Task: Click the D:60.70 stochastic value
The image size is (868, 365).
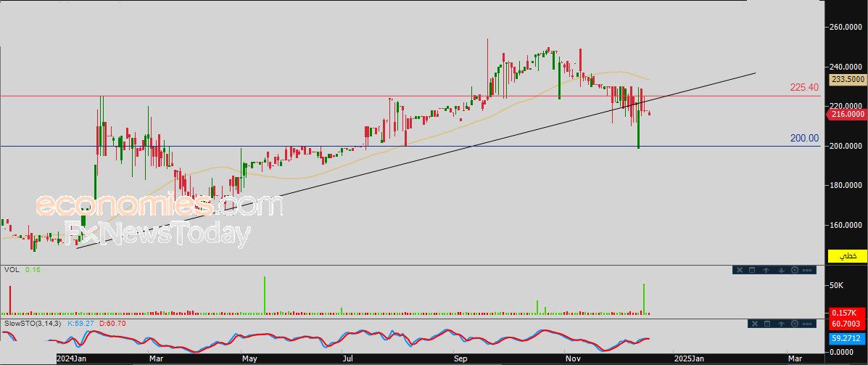Action: [112, 323]
